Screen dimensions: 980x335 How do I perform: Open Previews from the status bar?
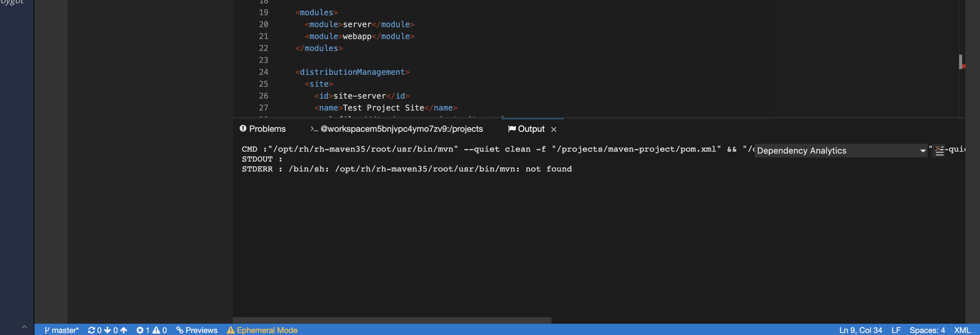pos(197,330)
